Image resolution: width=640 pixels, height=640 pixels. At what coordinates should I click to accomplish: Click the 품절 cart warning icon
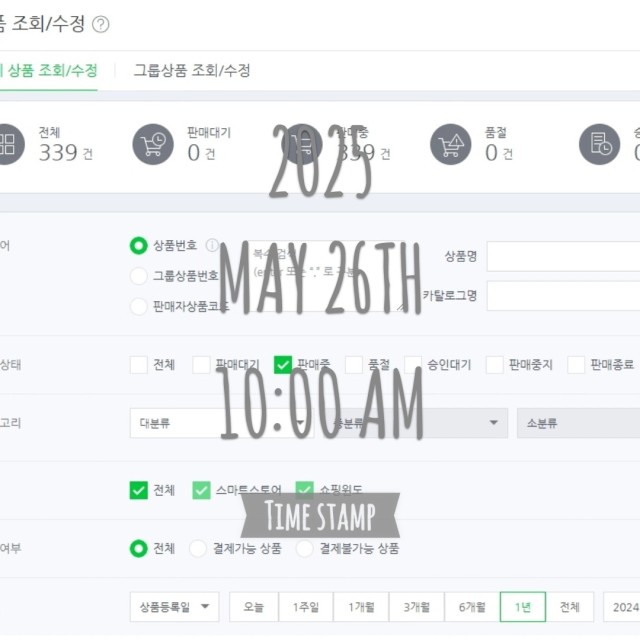[x=451, y=144]
